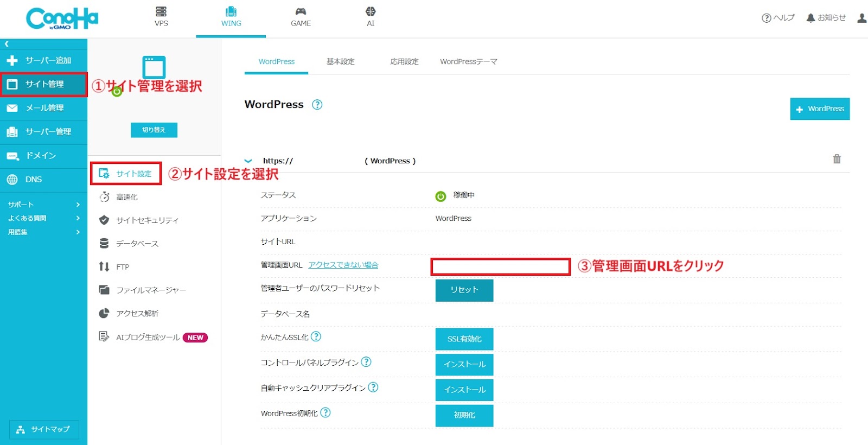Open the GAME service tab
Image resolution: width=868 pixels, height=445 pixels.
tap(301, 17)
